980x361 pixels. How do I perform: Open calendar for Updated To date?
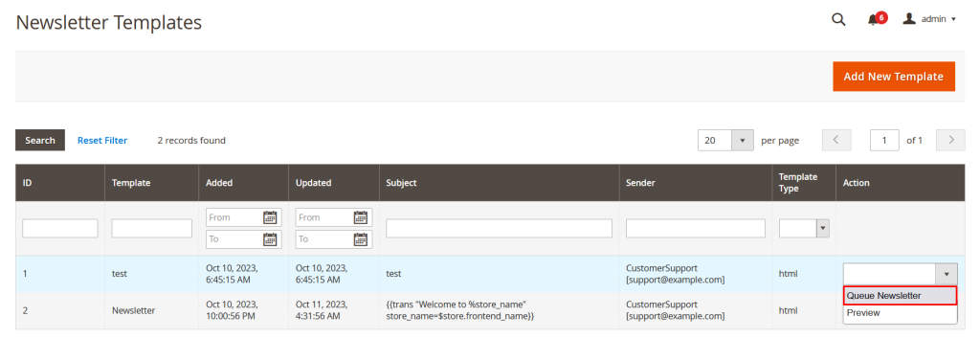click(360, 239)
